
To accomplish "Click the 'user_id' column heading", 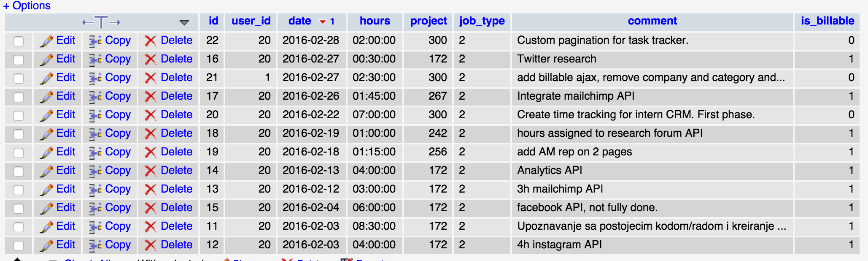I will [251, 21].
